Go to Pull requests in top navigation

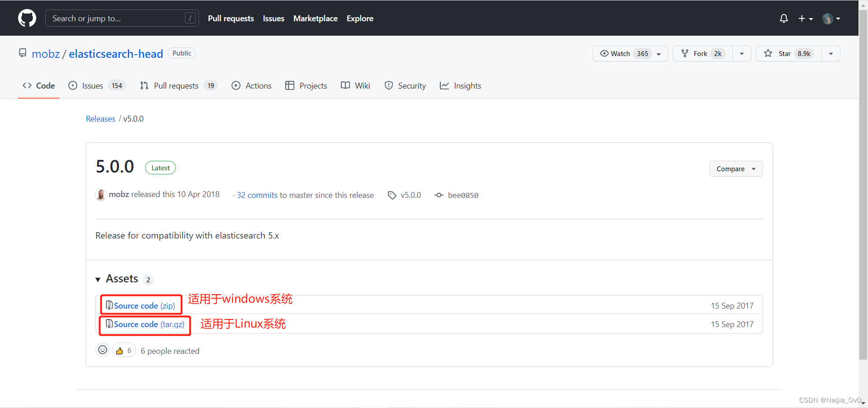click(231, 19)
